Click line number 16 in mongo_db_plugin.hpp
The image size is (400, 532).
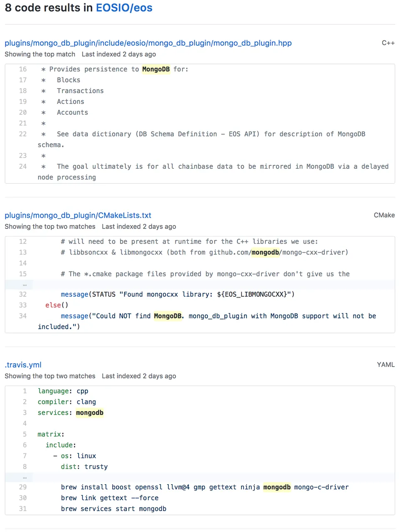(x=23, y=69)
